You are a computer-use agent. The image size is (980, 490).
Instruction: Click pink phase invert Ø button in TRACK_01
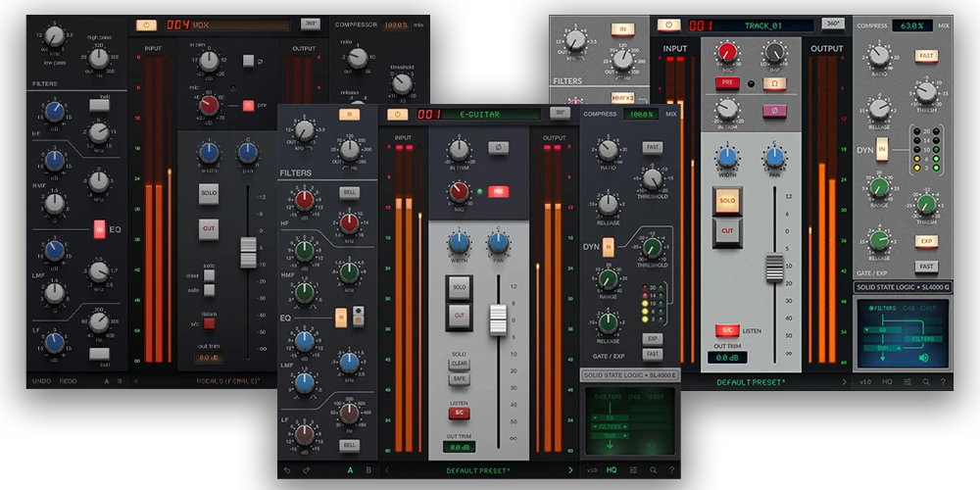(774, 112)
